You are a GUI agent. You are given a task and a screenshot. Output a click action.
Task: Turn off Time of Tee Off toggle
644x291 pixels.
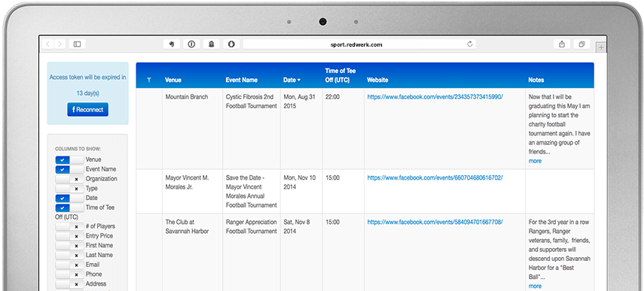(x=69, y=208)
